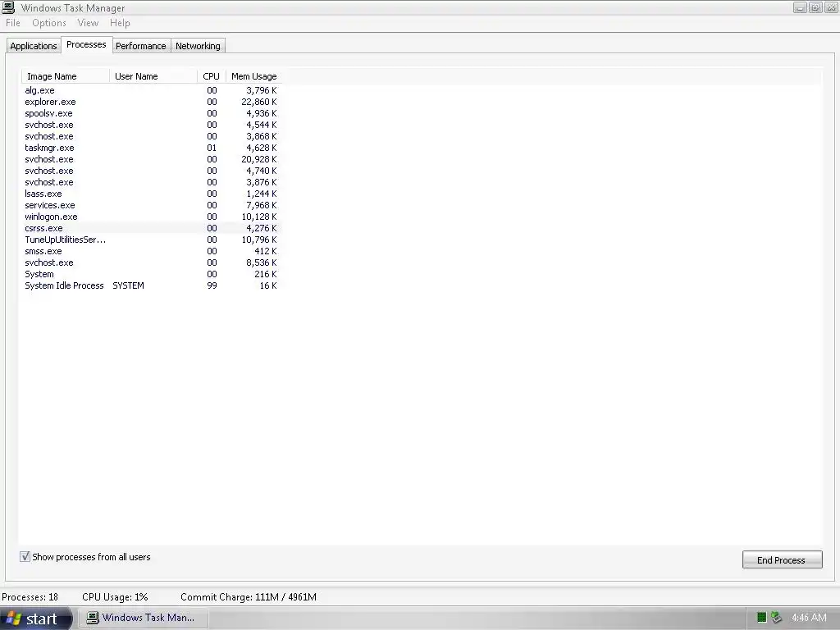
Task: Click the 4:46 AM system clock
Action: [x=808, y=618]
